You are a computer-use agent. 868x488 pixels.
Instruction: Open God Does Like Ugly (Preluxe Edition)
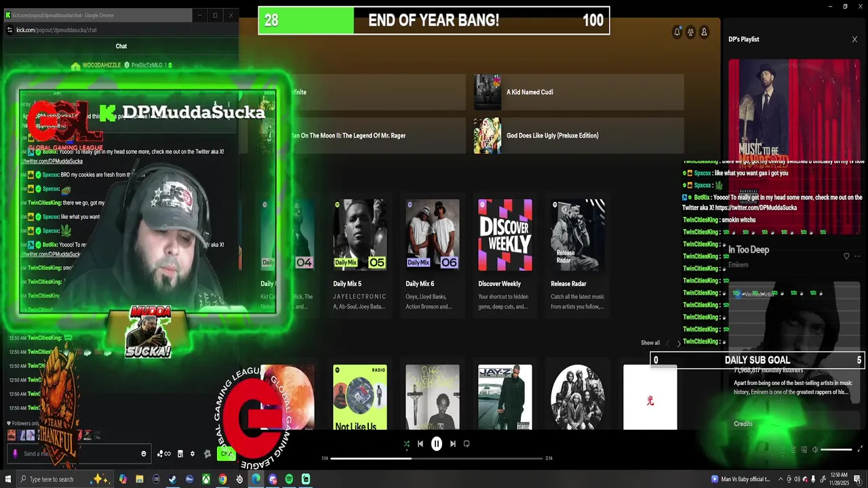click(578, 136)
